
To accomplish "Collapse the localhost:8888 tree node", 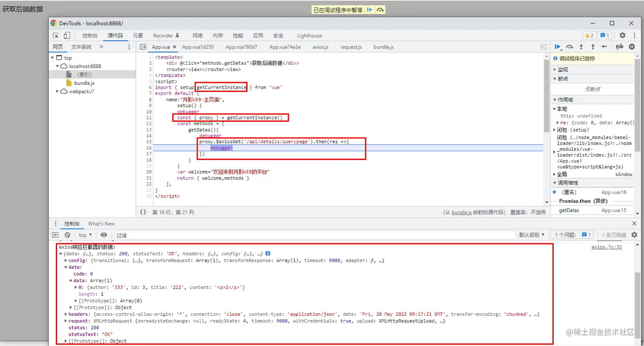I will [57, 66].
